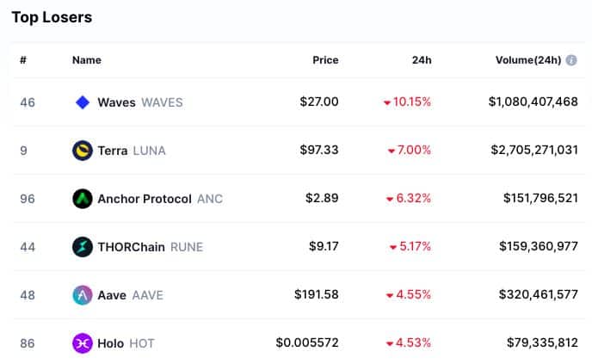Sort by the Price column header

[325, 60]
